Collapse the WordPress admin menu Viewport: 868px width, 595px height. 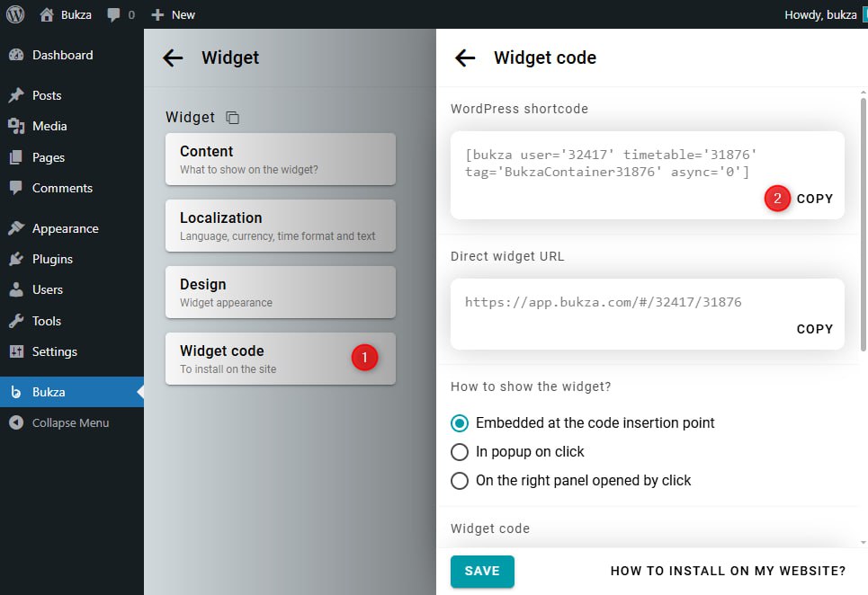(x=70, y=422)
